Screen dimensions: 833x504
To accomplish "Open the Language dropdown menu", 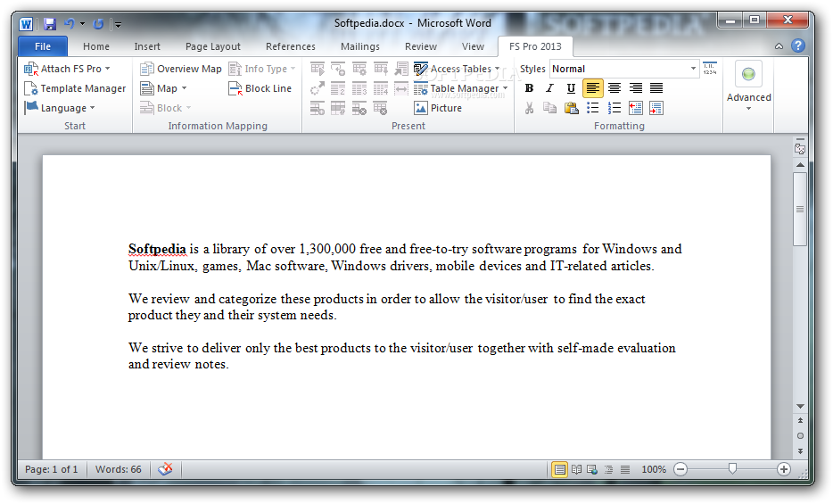I will 93,108.
